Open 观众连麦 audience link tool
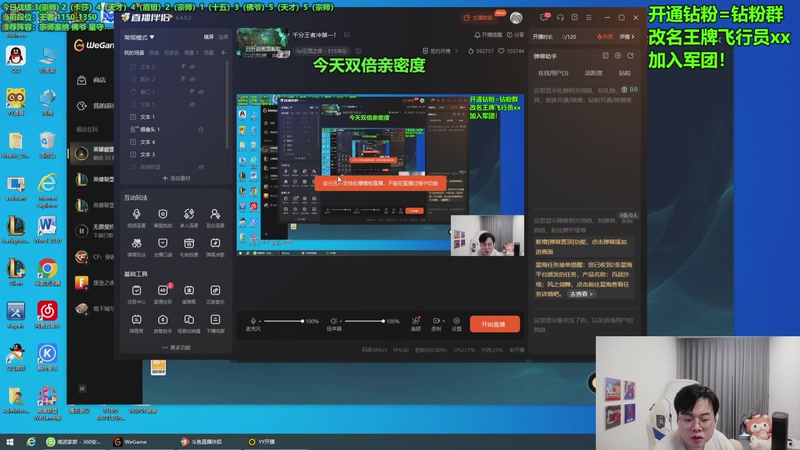800x450 pixels. (215, 214)
